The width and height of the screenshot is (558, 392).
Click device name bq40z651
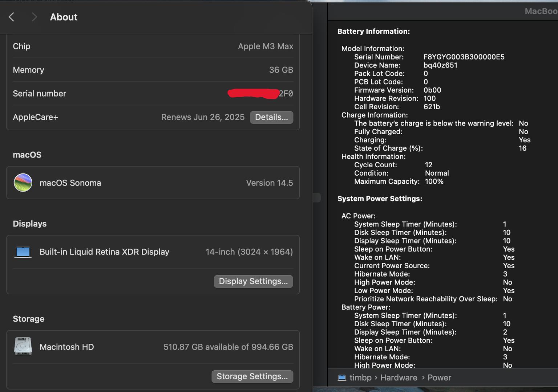pyautogui.click(x=440, y=65)
